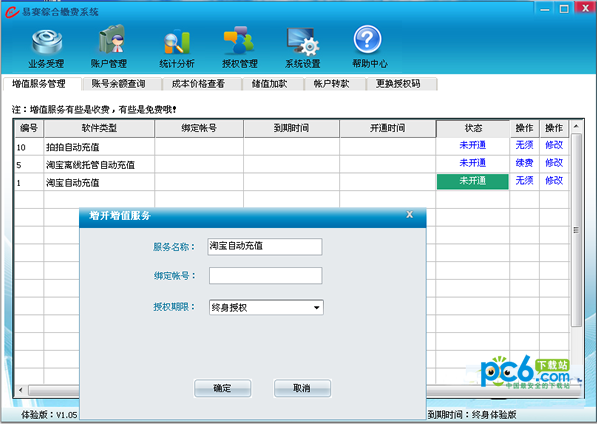
Task: Click the 绑定帐号 input field in the dialog
Action: click(x=265, y=276)
